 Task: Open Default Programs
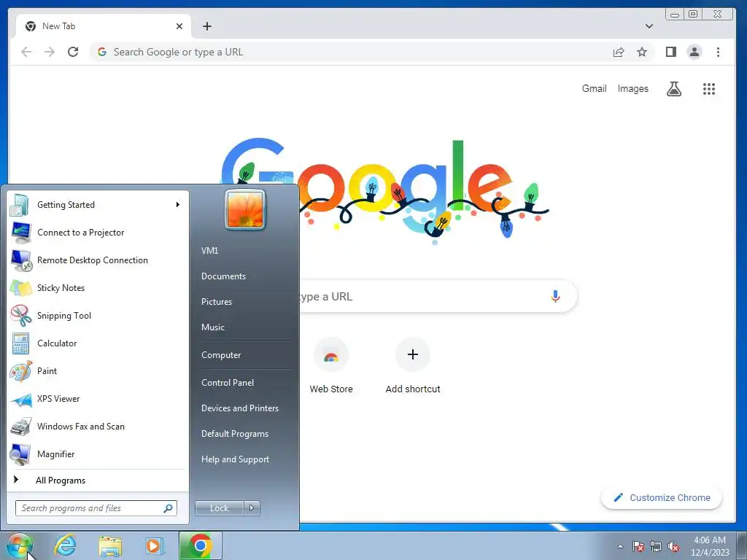pyautogui.click(x=234, y=434)
